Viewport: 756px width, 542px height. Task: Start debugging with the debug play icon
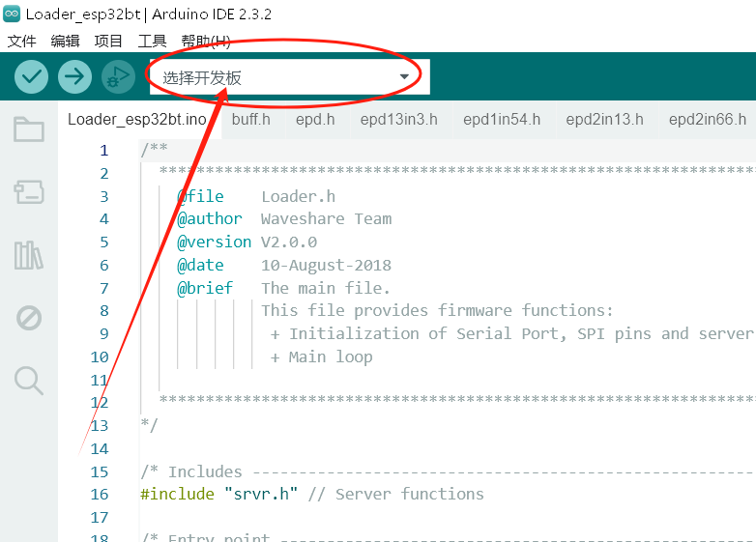[117, 76]
